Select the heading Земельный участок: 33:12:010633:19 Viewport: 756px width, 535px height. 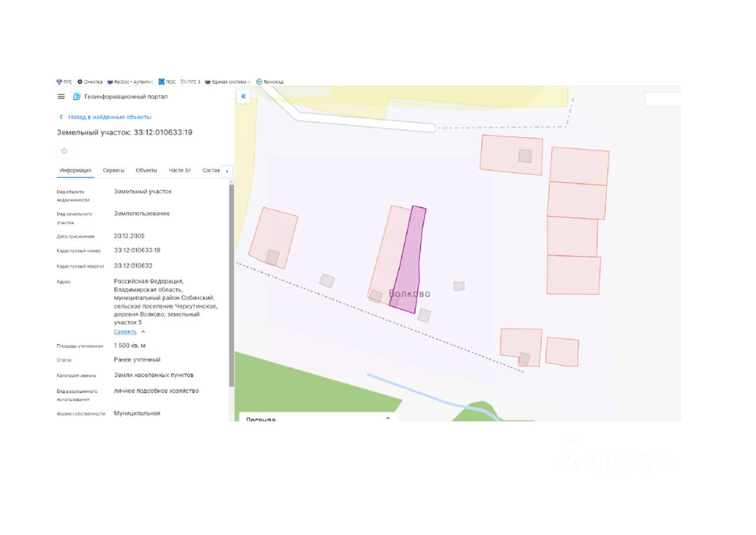[x=125, y=132]
